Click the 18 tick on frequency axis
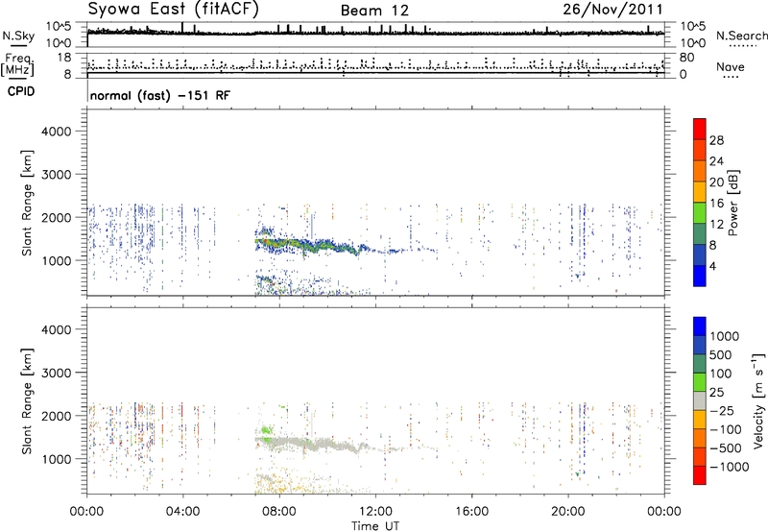The height and width of the screenshot is (532, 768). click(x=64, y=58)
